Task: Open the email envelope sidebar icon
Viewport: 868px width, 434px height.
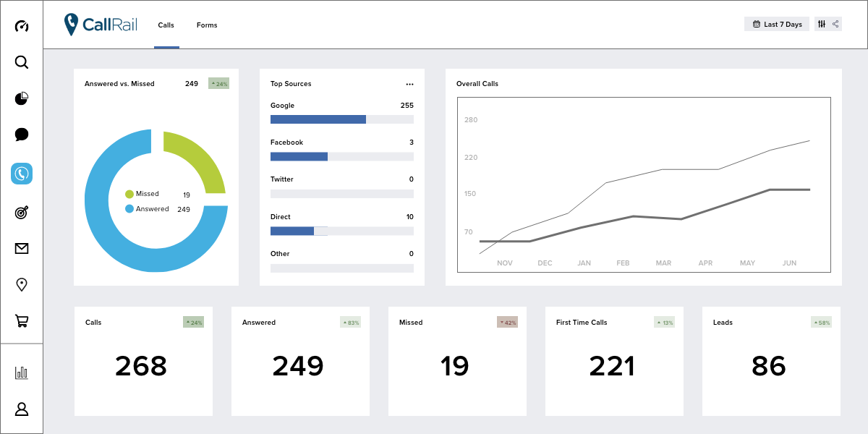Action: pos(22,248)
